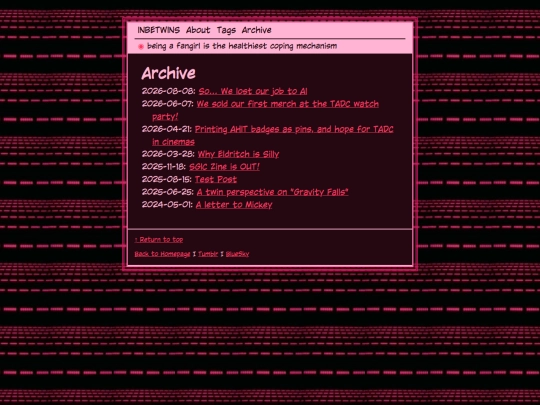Open the INBETWINS home link
Image resolution: width=540 pixels, height=405 pixels.
[158, 30]
